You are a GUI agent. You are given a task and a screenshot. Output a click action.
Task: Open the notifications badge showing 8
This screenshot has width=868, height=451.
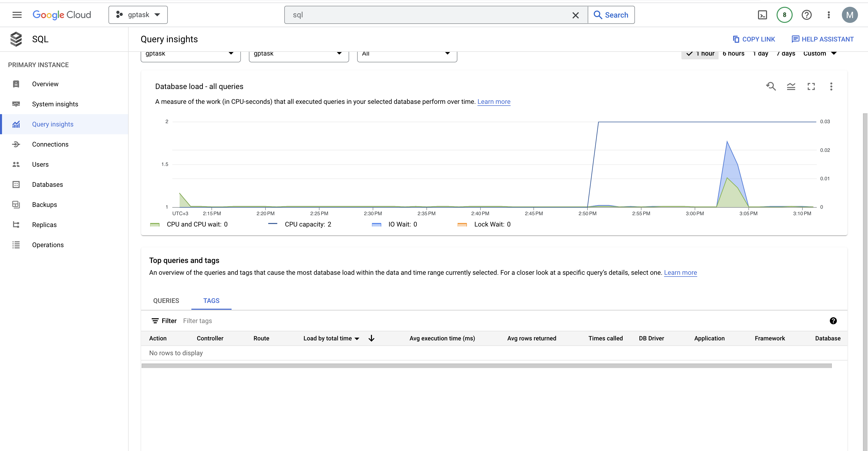click(784, 15)
